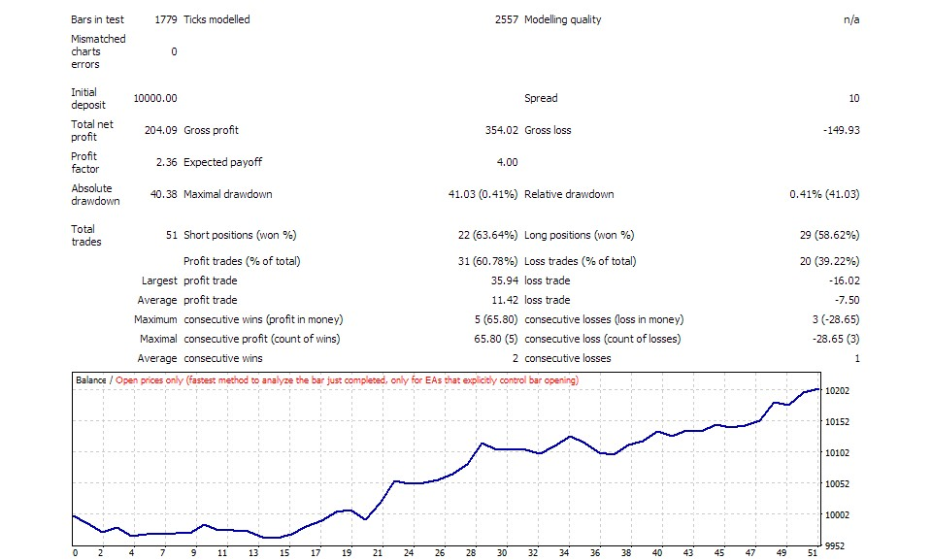The width and height of the screenshot is (932, 560).
Task: Click the absolute drawdown value 40.38
Action: pos(163,194)
